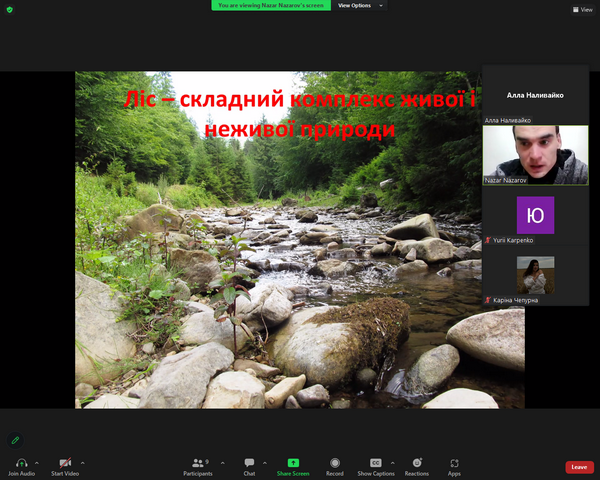Screen dimensions: 600x480
Task: Enable Show Captions
Action: coord(376,463)
